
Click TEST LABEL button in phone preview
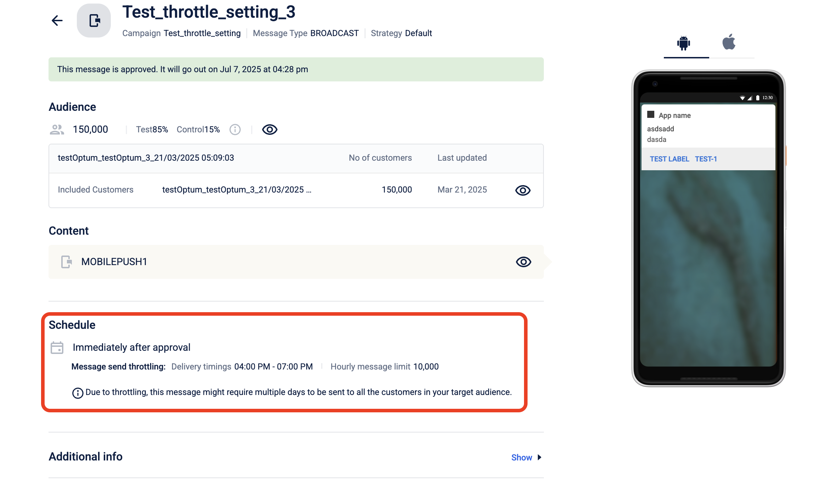670,159
